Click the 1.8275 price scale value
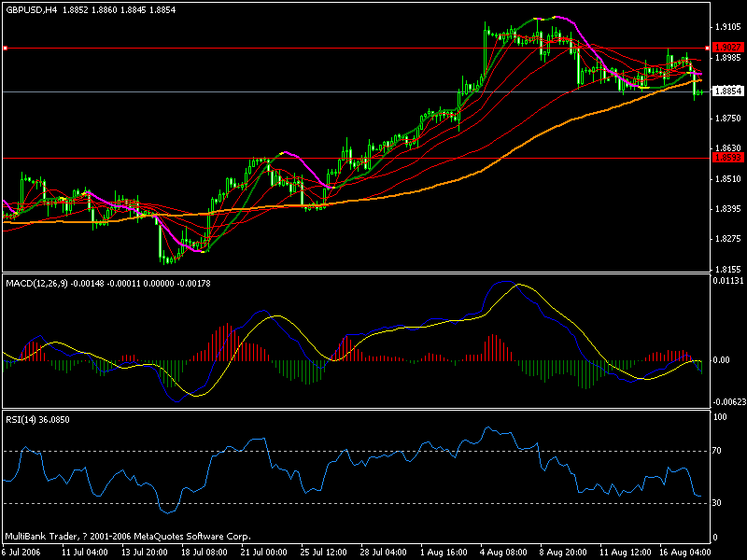Screen dimensions: 747x560 click(x=728, y=239)
